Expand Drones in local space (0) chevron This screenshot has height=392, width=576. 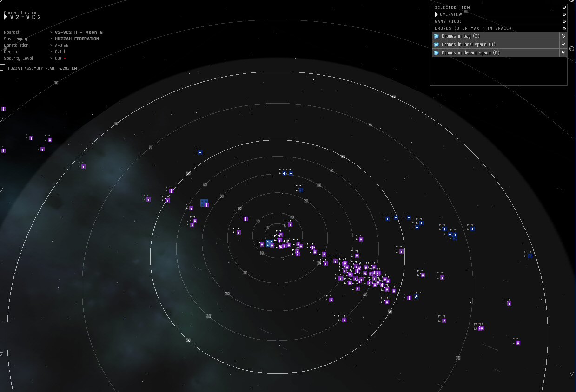(563, 45)
